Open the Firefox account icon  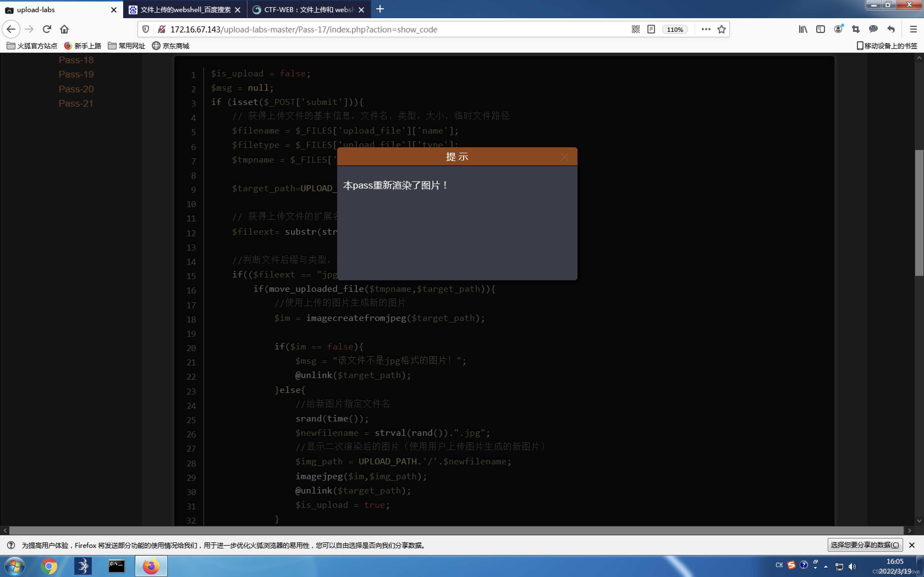[x=838, y=29]
